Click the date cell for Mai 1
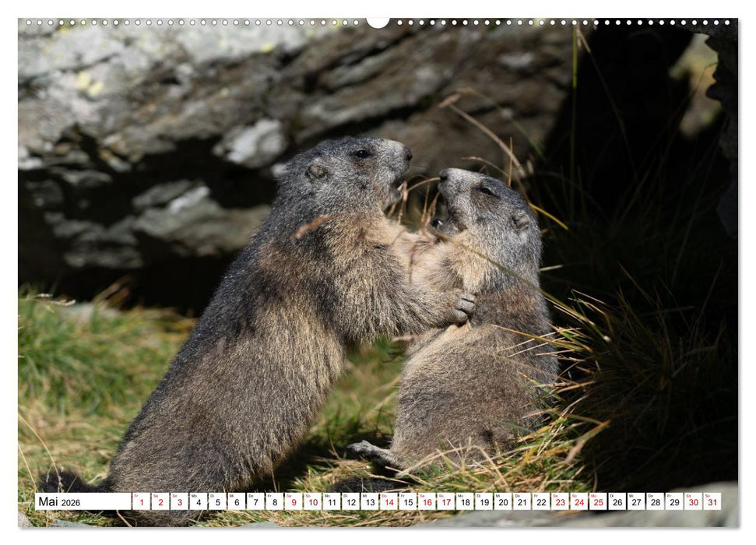Viewport: 756px width, 545px height. pos(141,501)
